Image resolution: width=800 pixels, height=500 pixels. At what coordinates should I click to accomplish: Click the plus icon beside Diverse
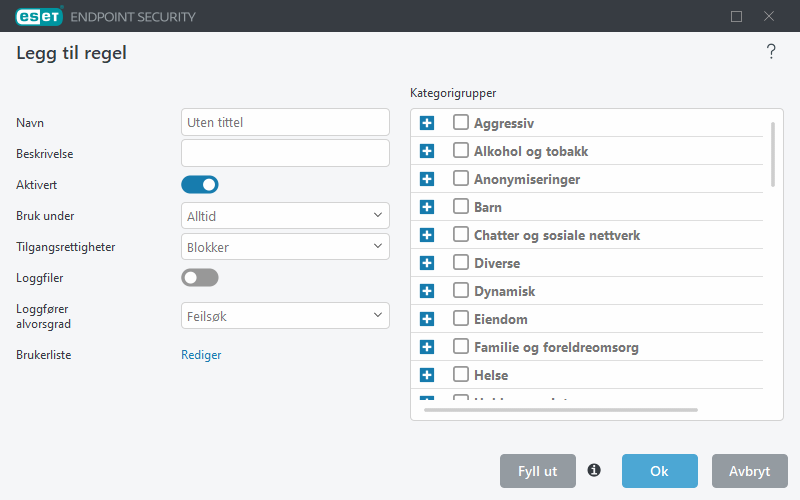427,263
